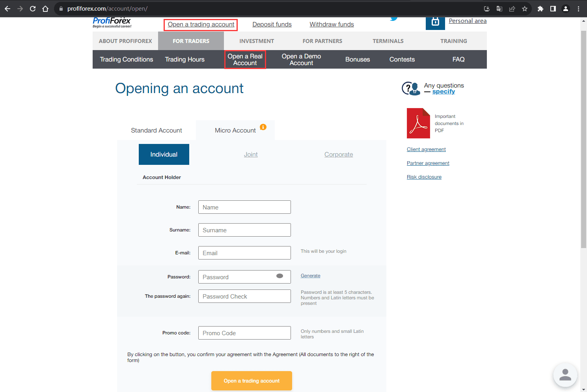
Task: Toggle password visibility eye icon
Action: [280, 276]
